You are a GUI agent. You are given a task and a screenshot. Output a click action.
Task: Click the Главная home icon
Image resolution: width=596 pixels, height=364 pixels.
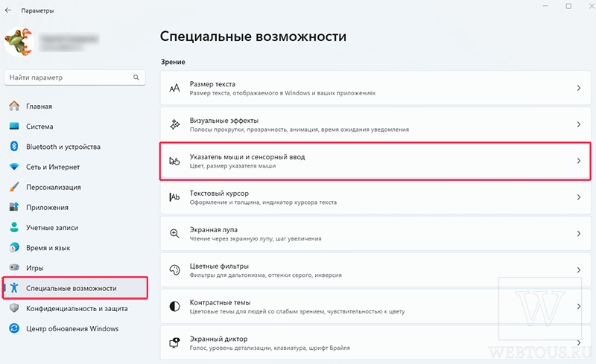(14, 106)
